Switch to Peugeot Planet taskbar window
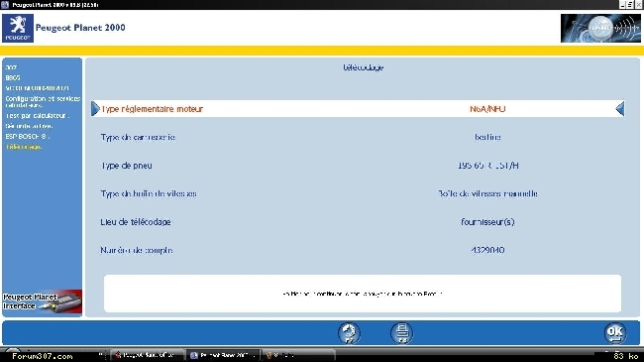 click(223, 355)
